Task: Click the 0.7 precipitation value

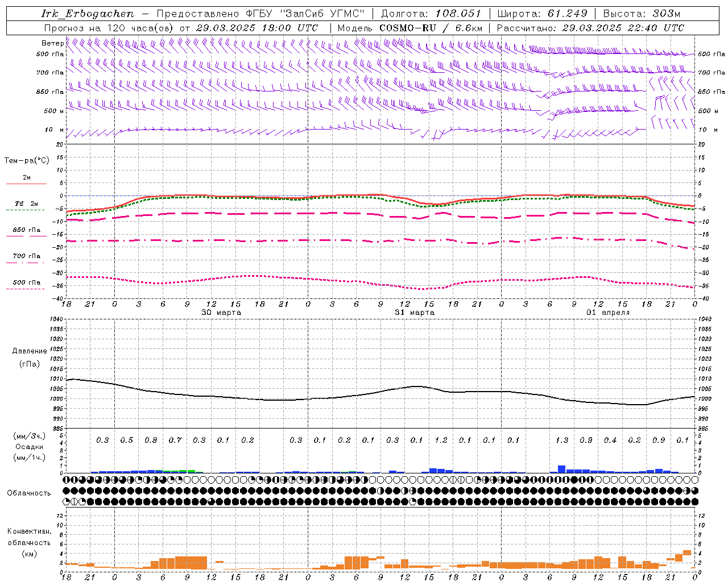Action: tap(175, 440)
